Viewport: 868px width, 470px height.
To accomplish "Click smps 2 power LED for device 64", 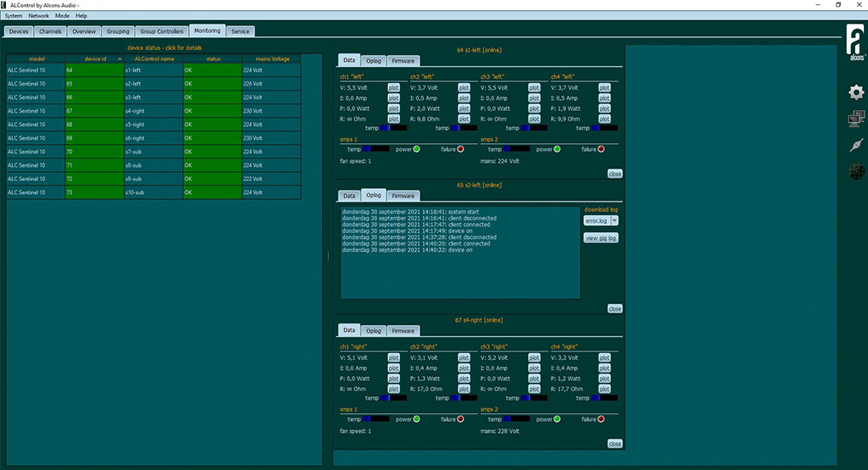I will point(557,149).
